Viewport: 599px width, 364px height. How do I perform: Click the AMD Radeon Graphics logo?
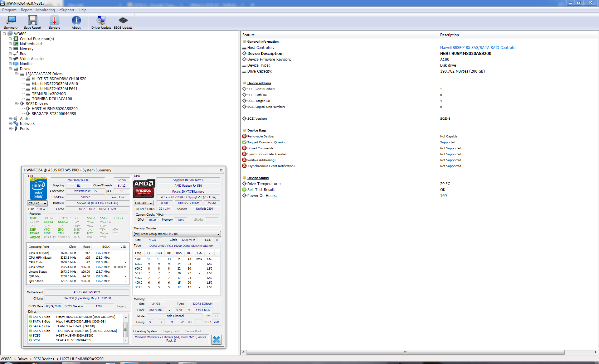(x=144, y=189)
